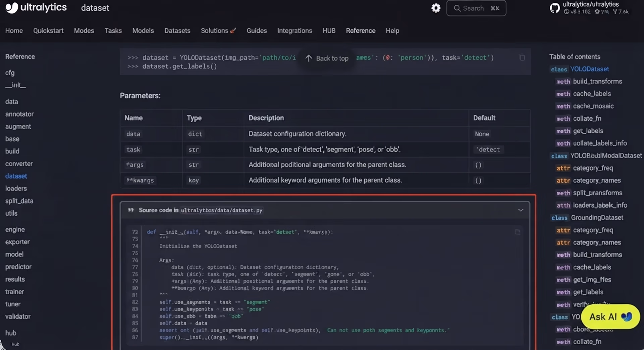Select augment in the sidebar

(x=18, y=127)
